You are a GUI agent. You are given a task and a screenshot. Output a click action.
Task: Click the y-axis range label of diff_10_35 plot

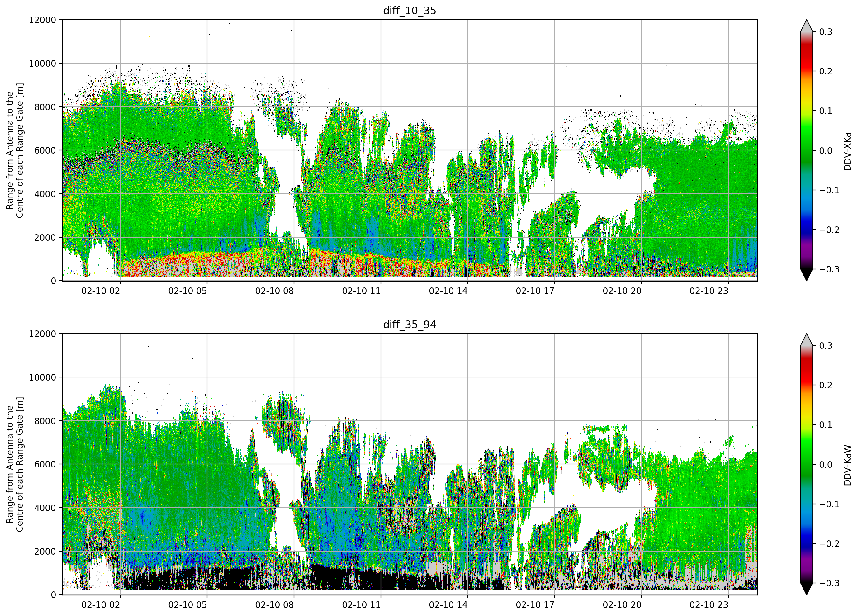(15, 150)
